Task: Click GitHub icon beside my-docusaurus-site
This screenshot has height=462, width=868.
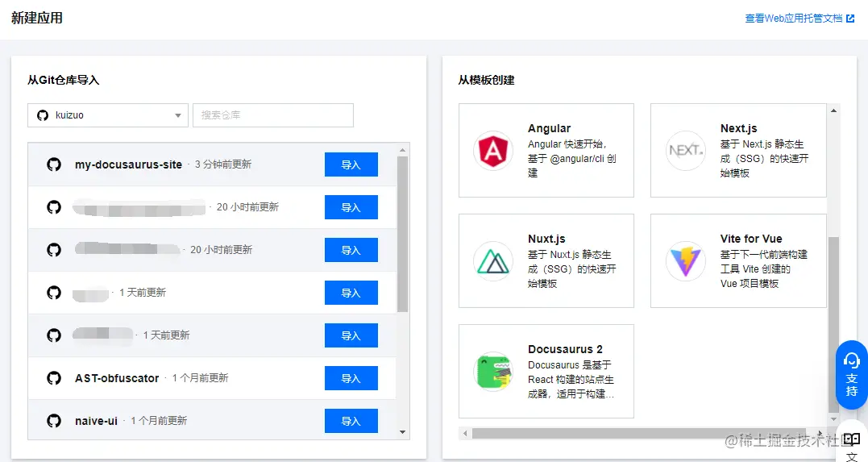Action: [x=54, y=164]
